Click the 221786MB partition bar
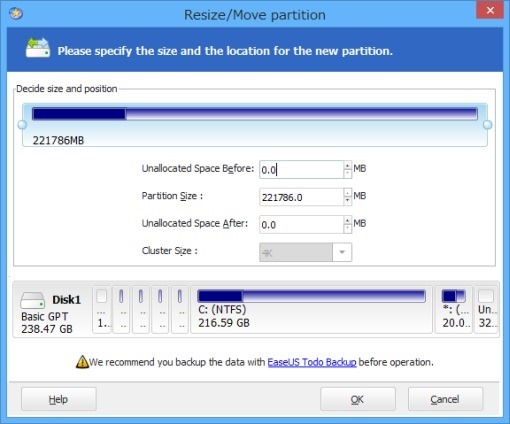The width and height of the screenshot is (510, 424). [x=255, y=114]
